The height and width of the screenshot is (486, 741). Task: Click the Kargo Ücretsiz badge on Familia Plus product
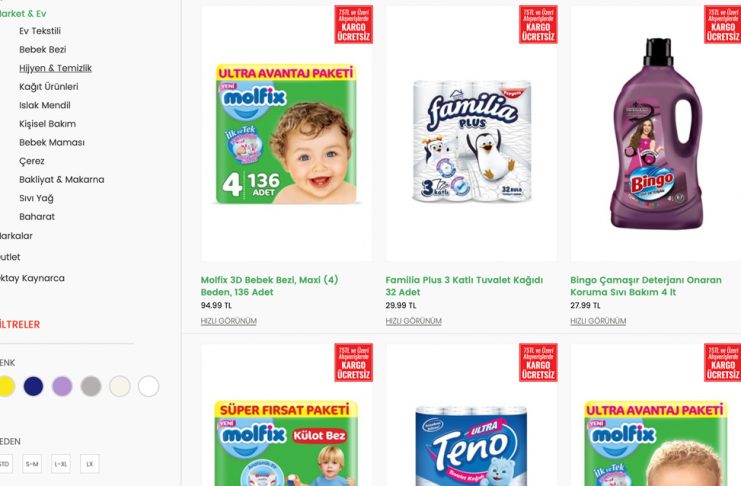538,25
